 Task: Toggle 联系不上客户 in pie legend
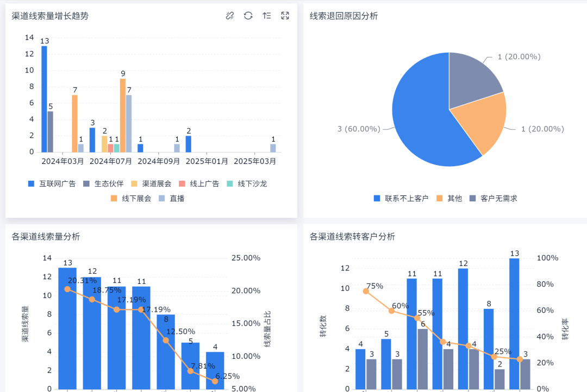click(x=401, y=198)
